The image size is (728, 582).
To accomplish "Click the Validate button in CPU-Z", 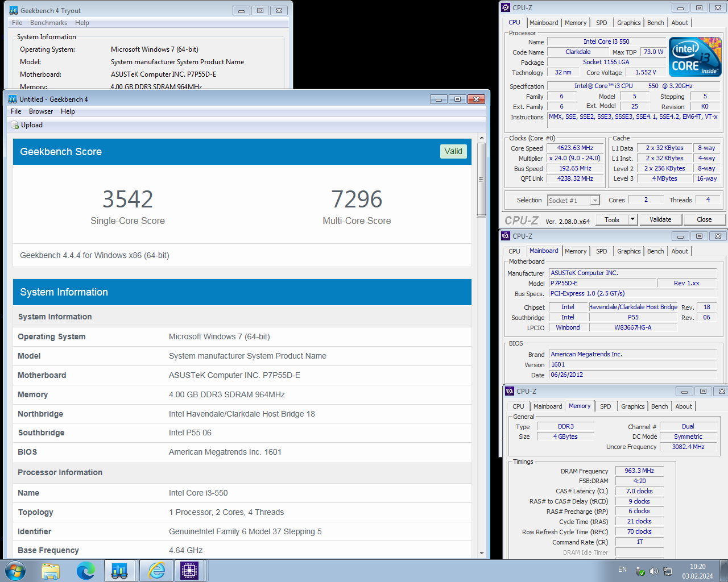I will (x=660, y=219).
